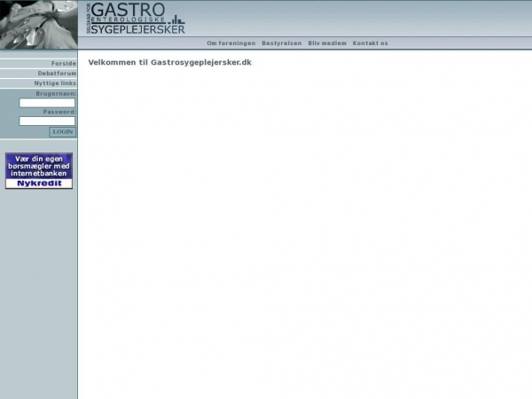The height and width of the screenshot is (399, 532).
Task: Go to the Bestyrelsen menu item
Action: pos(281,43)
